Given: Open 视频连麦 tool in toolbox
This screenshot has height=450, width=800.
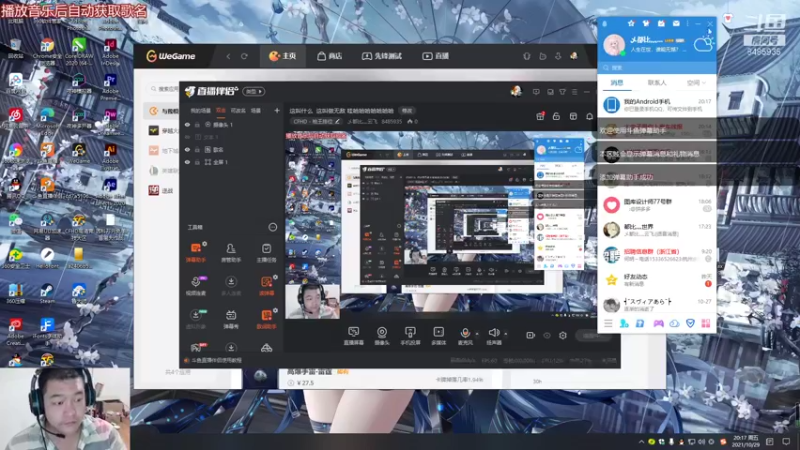Looking at the screenshot, I should 195,286.
